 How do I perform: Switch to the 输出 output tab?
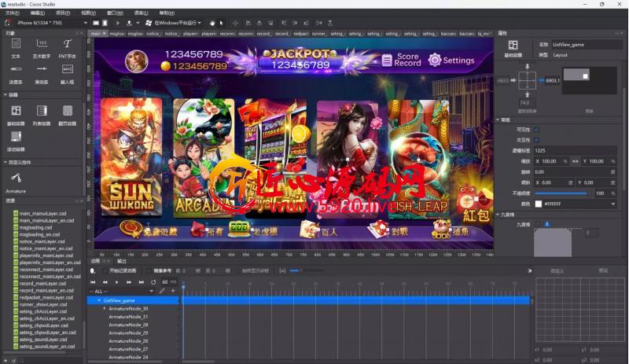tap(121, 261)
